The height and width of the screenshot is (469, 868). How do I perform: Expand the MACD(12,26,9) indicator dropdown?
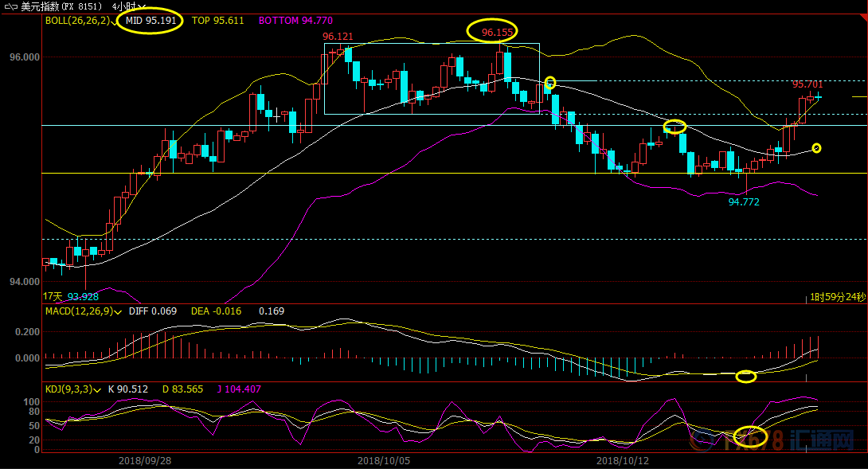117,312
